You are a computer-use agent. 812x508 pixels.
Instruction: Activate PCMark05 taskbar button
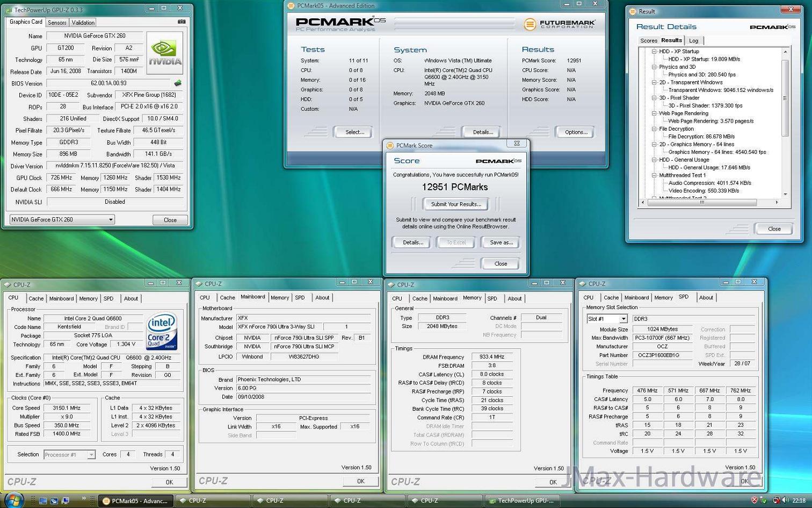pos(135,500)
